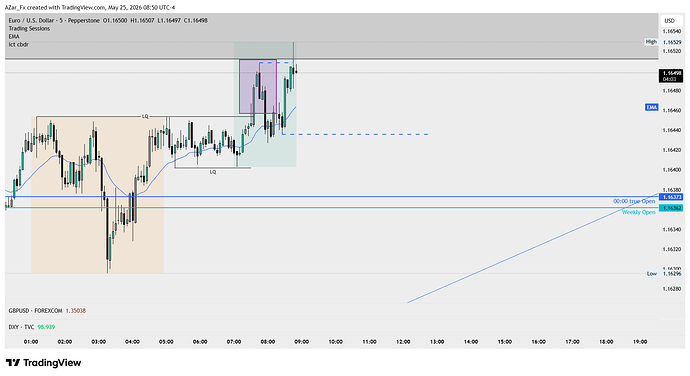Click the High label near price scale
The height and width of the screenshot is (376, 690).
click(651, 42)
